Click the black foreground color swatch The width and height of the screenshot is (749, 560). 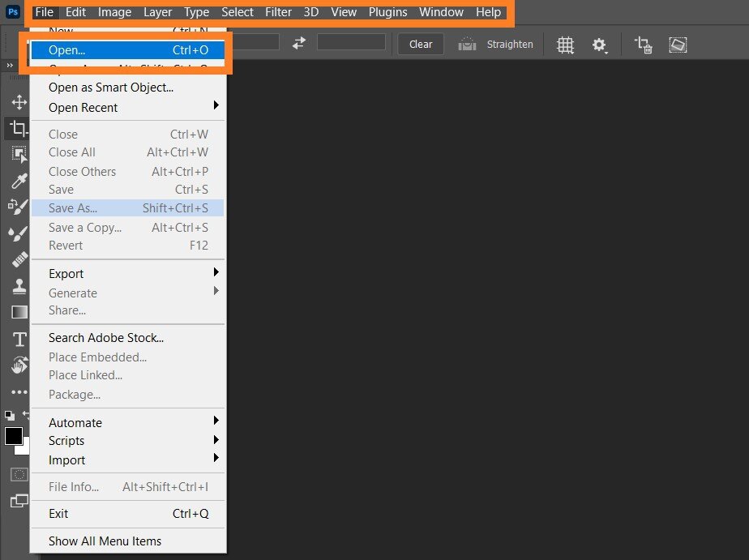coord(13,436)
